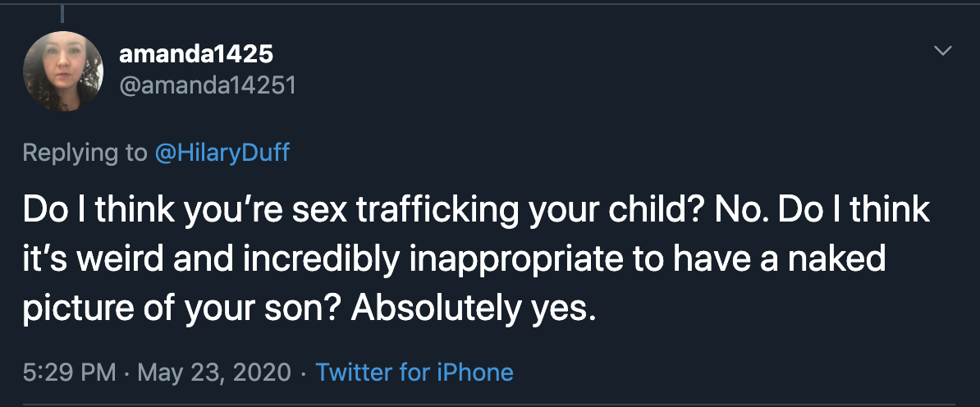Screen dimensions: 980x407
Task: Click the Twitter for iPhone source link
Action: [x=414, y=372]
